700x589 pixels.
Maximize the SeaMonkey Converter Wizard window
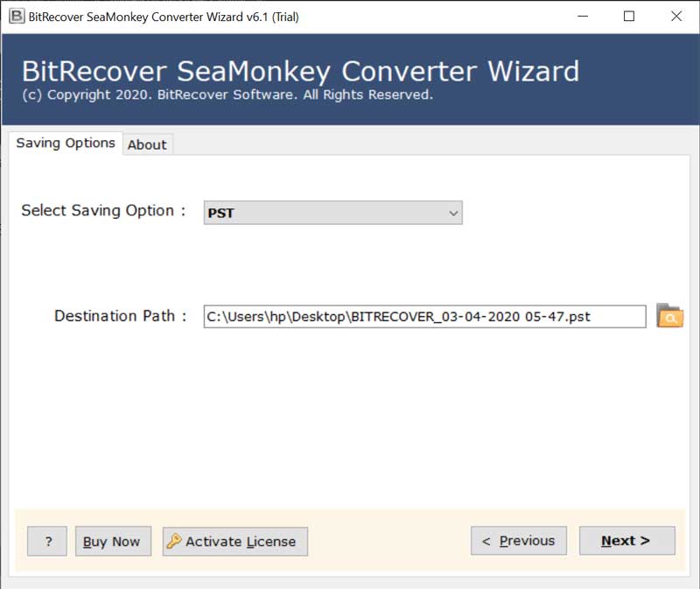coord(629,17)
